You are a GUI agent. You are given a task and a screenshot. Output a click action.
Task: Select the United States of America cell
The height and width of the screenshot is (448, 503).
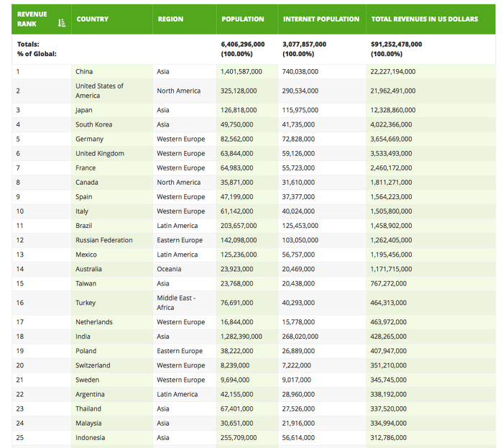pos(99,91)
